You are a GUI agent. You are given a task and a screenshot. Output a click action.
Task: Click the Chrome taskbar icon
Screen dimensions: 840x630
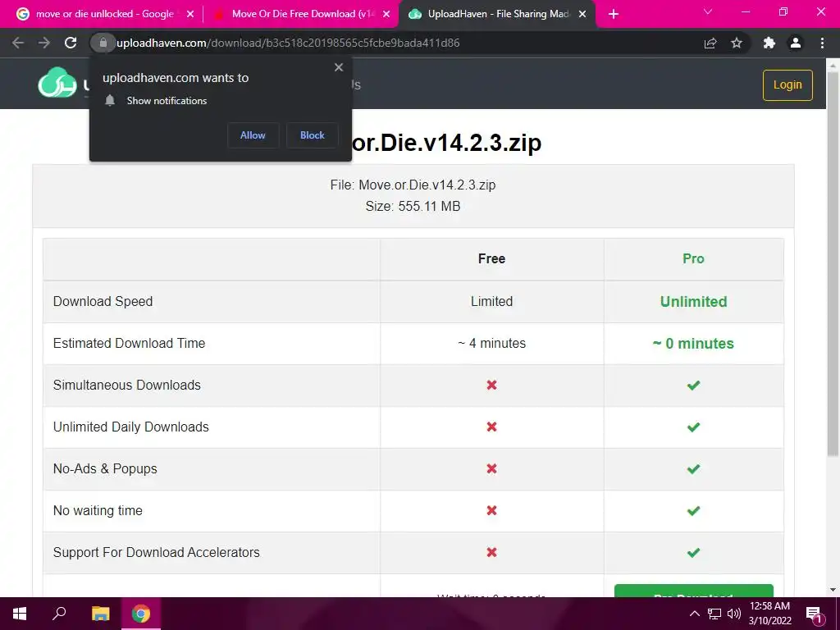[141, 614]
